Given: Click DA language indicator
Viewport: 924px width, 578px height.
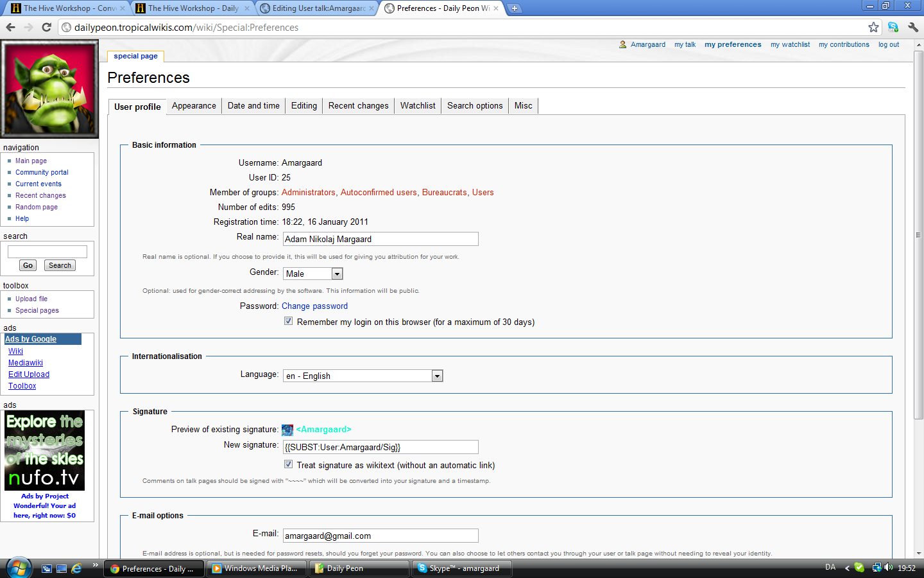Looking at the screenshot, I should pyautogui.click(x=830, y=568).
